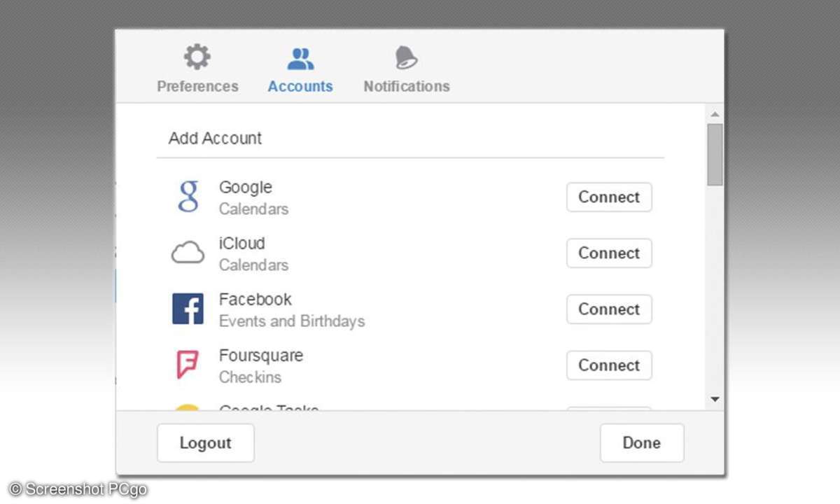
Task: Switch to the Notifications tab label
Action: coord(407,86)
